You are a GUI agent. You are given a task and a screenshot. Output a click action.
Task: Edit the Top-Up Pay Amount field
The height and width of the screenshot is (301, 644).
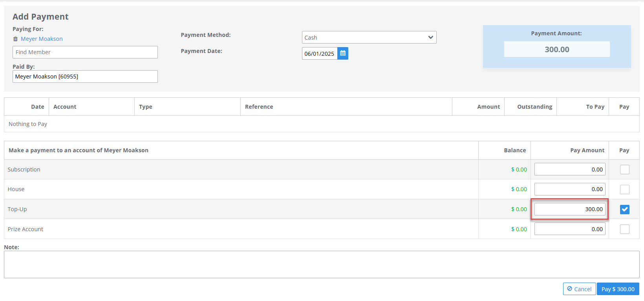570,209
